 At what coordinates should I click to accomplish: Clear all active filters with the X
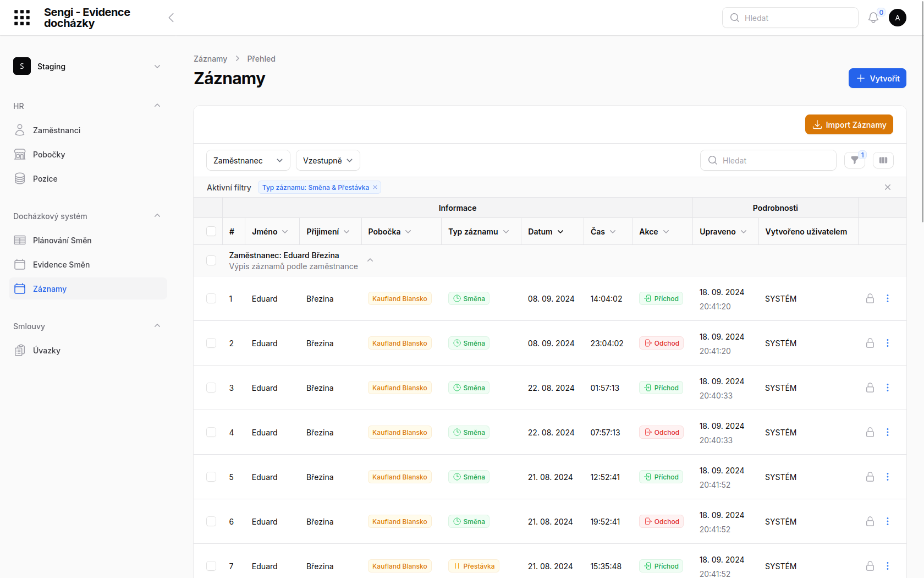[887, 187]
